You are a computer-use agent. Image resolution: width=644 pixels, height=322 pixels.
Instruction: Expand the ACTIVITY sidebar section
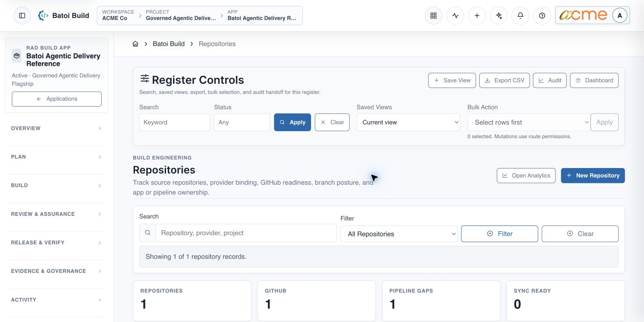tap(57, 300)
